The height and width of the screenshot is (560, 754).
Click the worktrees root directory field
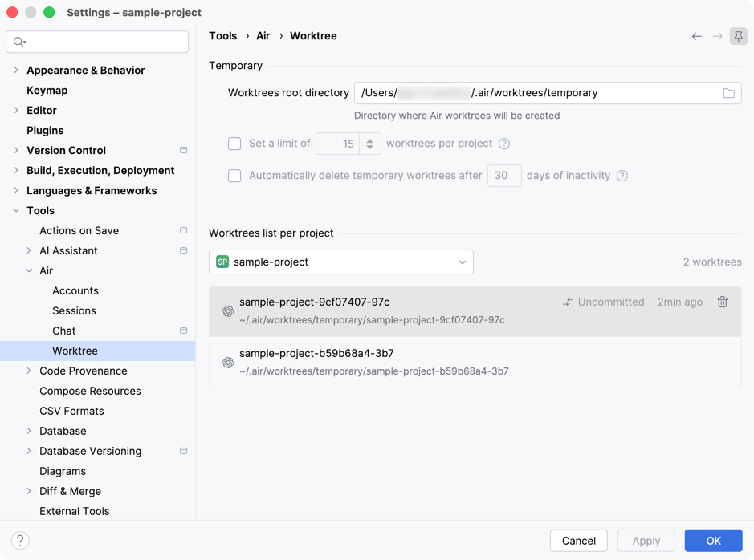click(548, 93)
